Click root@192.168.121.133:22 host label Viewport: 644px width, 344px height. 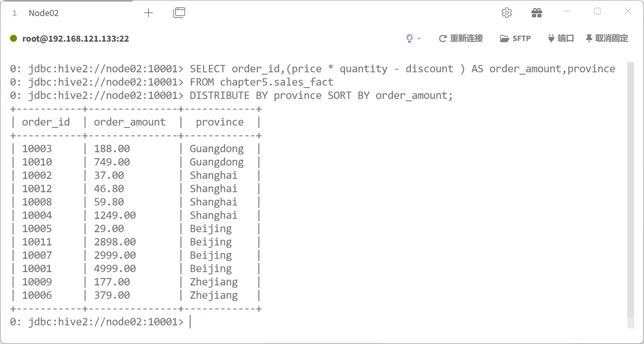coord(75,38)
